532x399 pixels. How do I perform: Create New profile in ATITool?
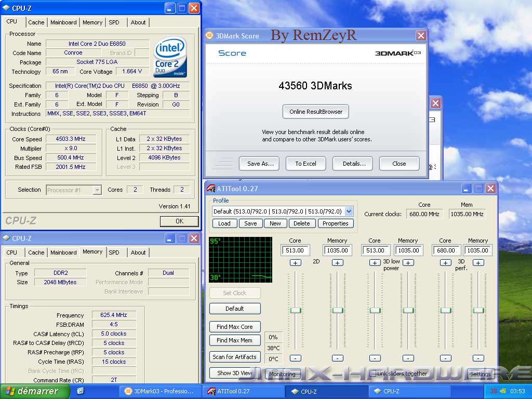pyautogui.click(x=275, y=223)
